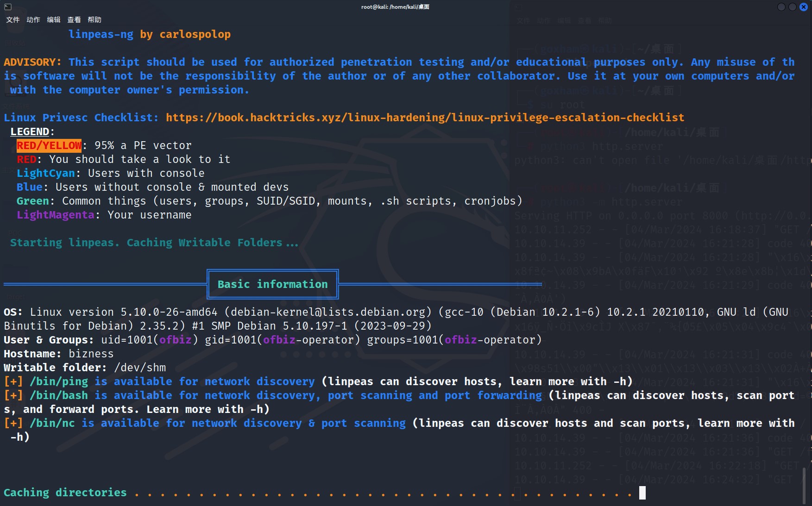Open the 查看 menu

pyautogui.click(x=74, y=20)
